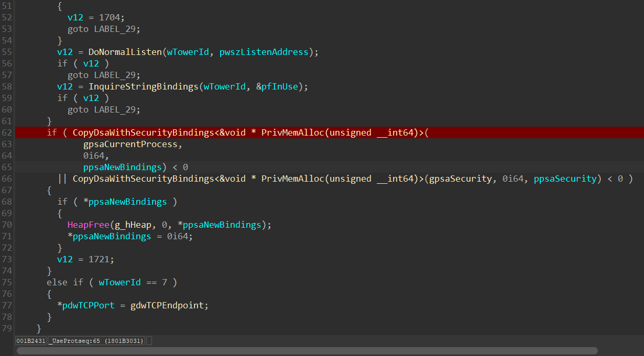This screenshot has width=644, height=356.
Task: Select the pwszListenAddress parameter
Action: pos(264,52)
